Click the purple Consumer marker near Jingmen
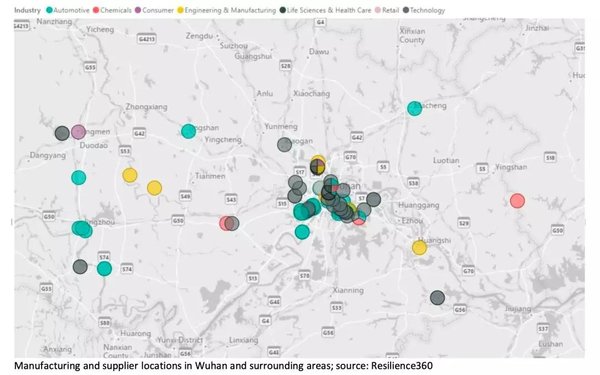600x375 pixels. (78, 132)
